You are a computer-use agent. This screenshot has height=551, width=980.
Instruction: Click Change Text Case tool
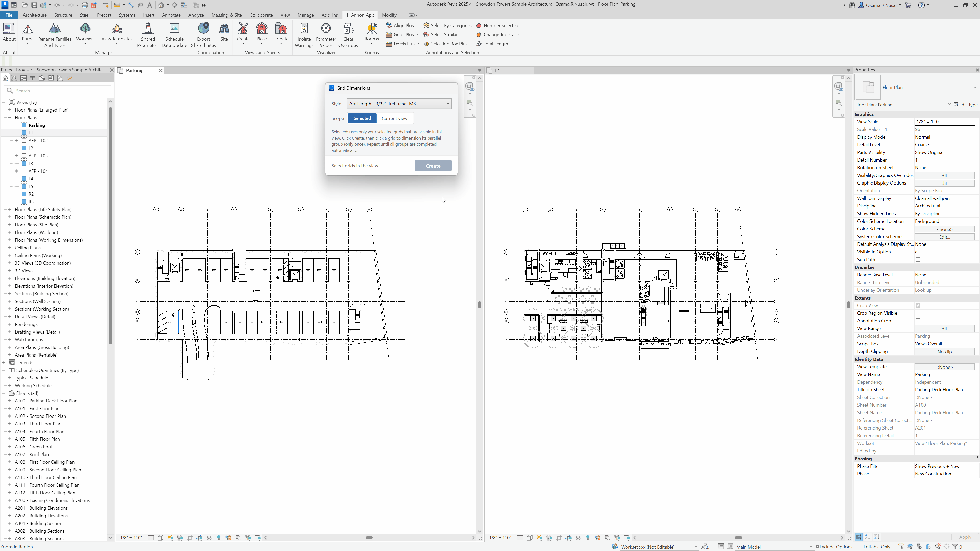[497, 35]
